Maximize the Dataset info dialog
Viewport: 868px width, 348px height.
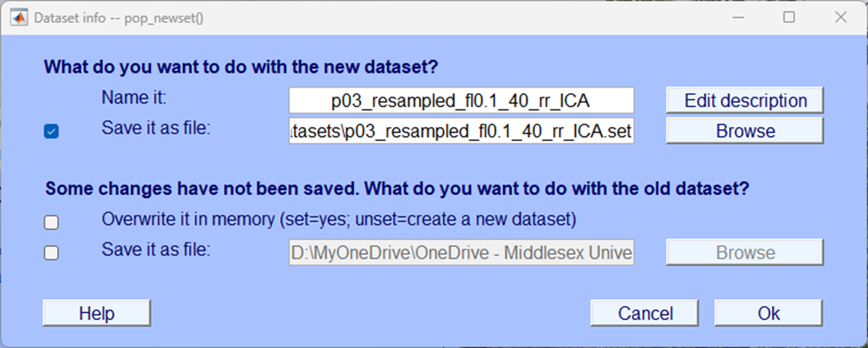point(789,18)
